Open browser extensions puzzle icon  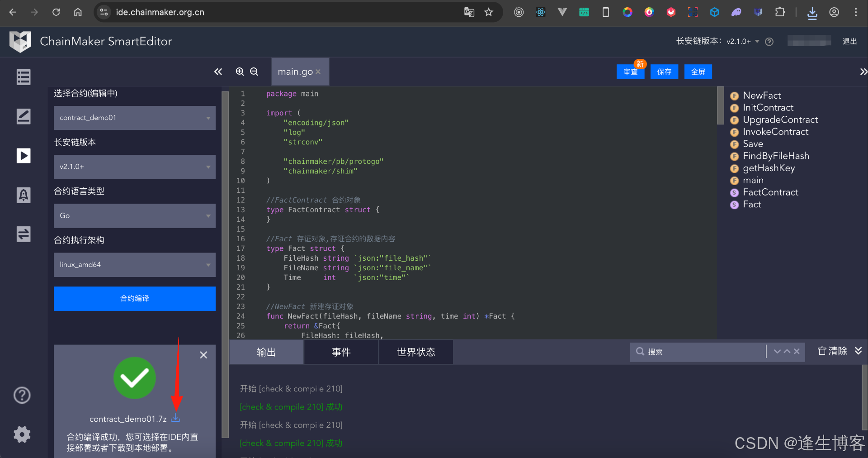pos(780,12)
